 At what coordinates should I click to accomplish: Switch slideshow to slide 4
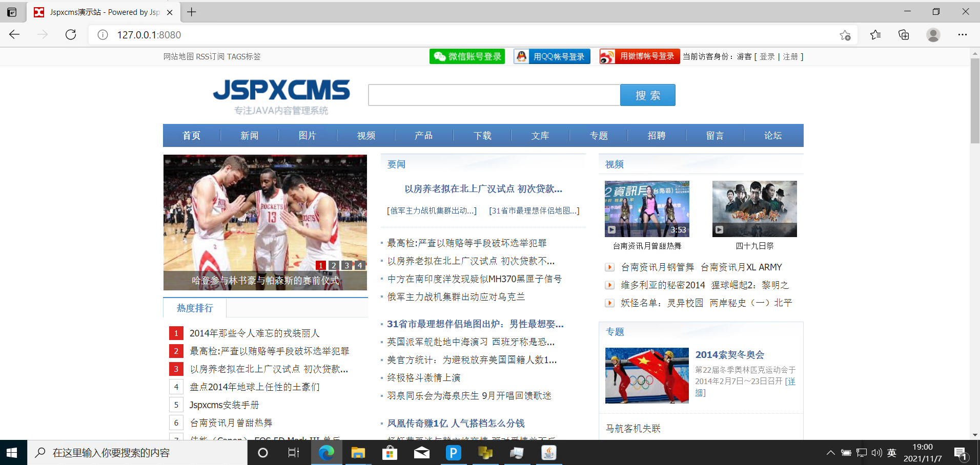pos(360,265)
